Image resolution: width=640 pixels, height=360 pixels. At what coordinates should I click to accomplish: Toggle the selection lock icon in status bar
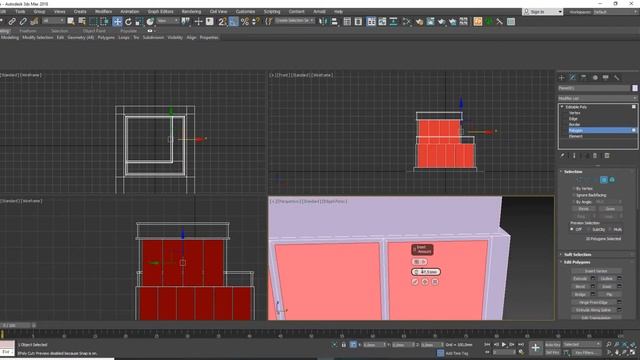click(344, 345)
